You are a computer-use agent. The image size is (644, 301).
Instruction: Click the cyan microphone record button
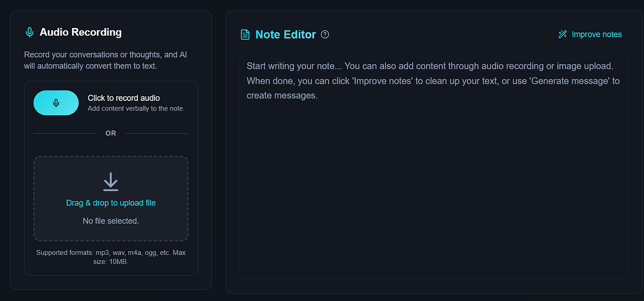[56, 103]
